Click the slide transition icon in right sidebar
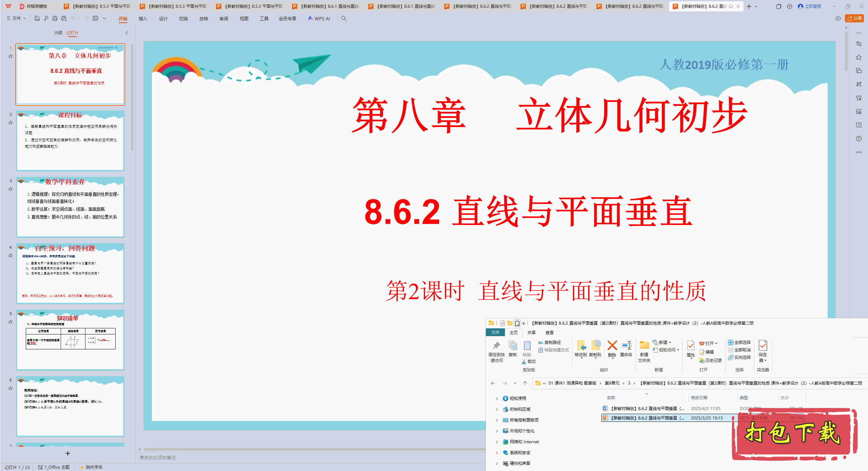The width and height of the screenshot is (868, 471). pos(859,71)
